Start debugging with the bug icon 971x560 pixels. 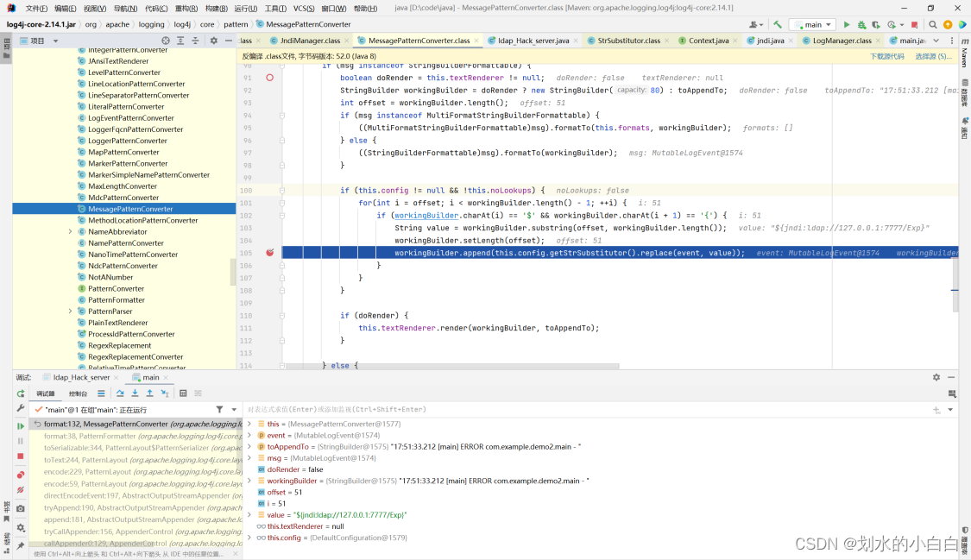pos(861,25)
